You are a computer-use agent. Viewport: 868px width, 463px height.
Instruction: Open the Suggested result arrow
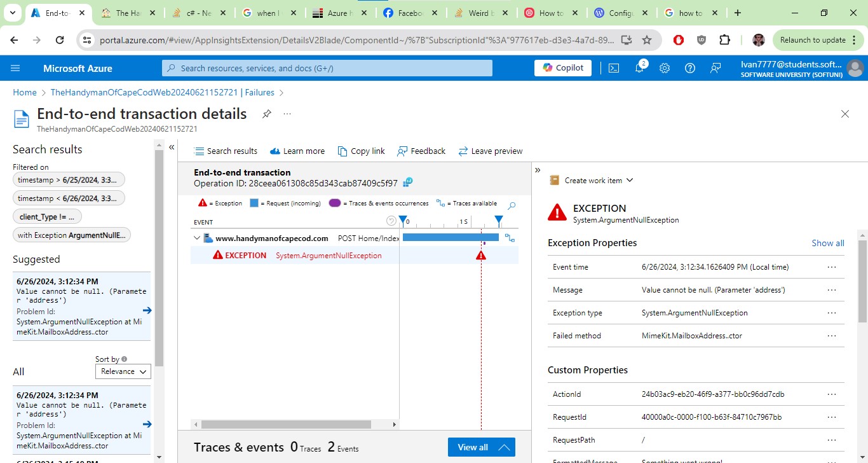pos(147,310)
